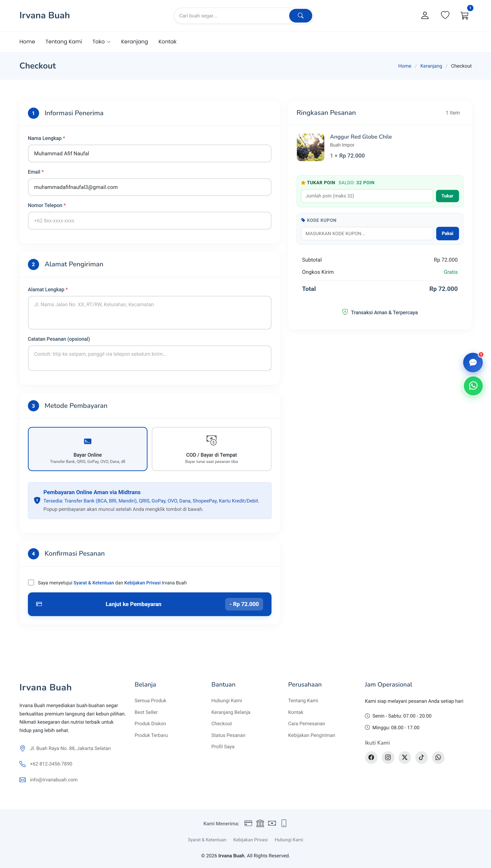Select the Bayar Online payment method

pos(88,449)
